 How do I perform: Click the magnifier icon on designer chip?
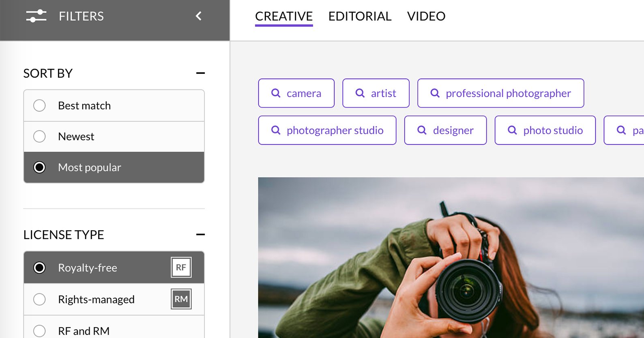pyautogui.click(x=422, y=130)
